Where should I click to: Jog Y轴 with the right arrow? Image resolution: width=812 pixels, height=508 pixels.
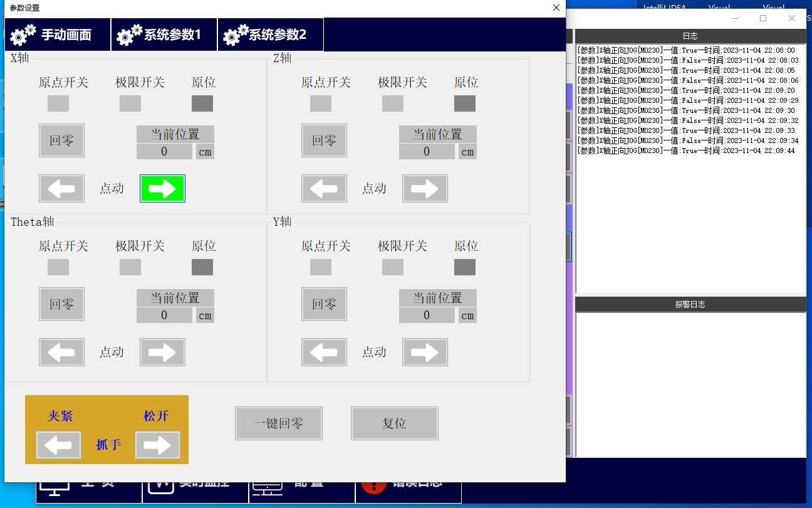[425, 352]
